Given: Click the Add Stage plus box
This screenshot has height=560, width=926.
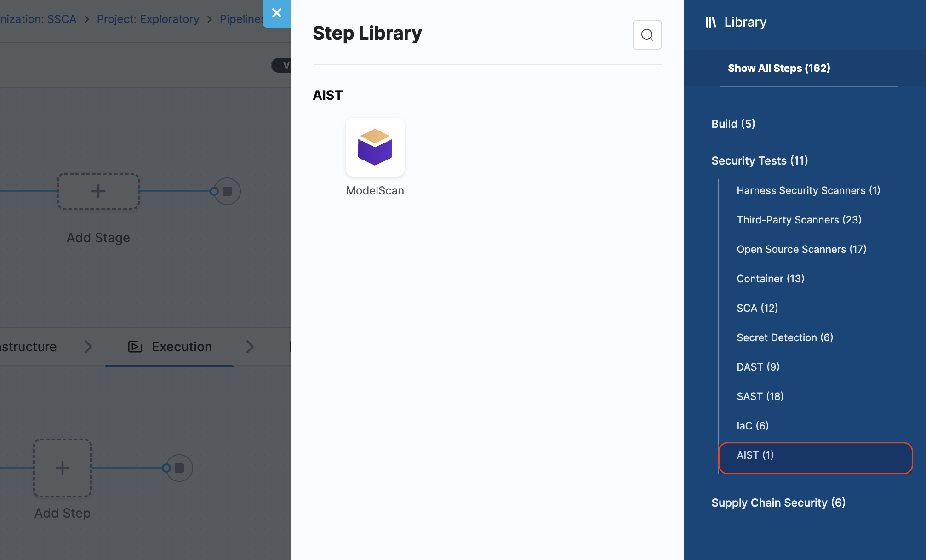Looking at the screenshot, I should [98, 191].
